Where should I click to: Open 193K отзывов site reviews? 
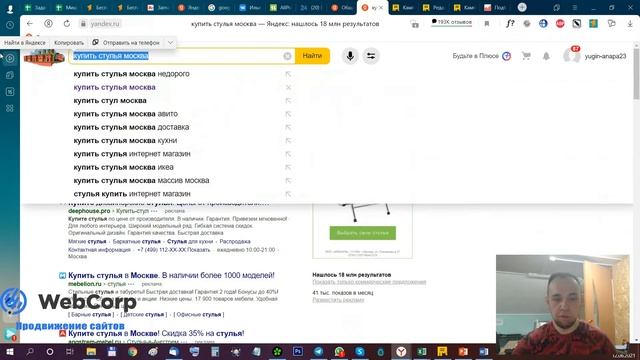[x=451, y=22]
